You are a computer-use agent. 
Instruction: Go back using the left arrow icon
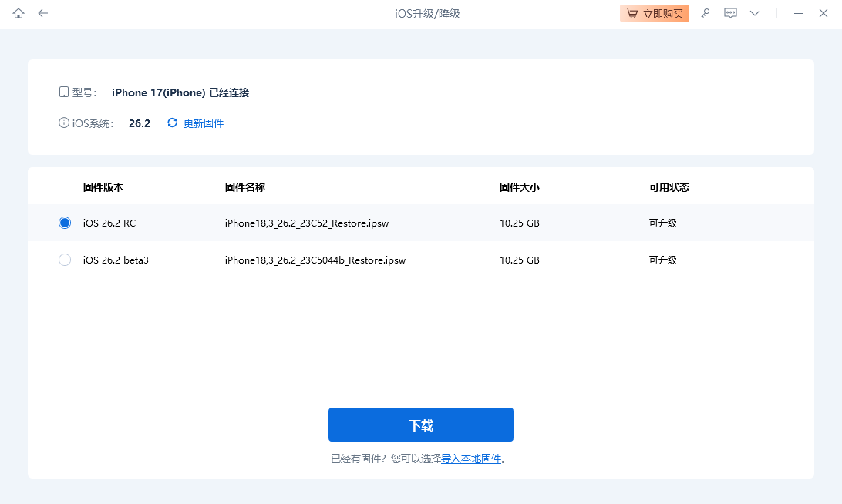[43, 13]
